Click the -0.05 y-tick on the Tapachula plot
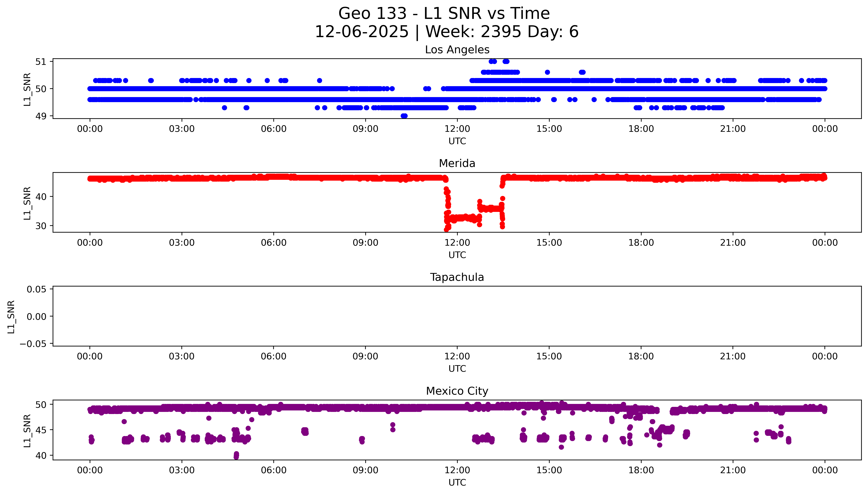Image resolution: width=868 pixels, height=494 pixels. coord(33,344)
